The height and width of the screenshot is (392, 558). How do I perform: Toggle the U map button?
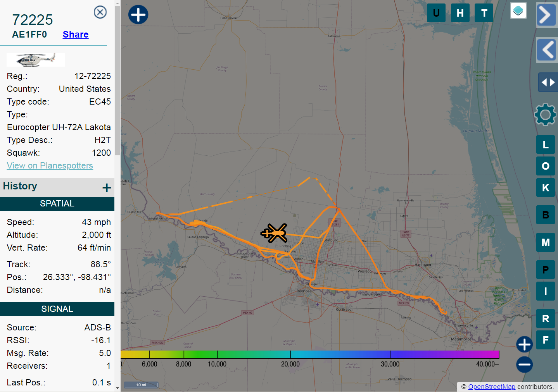(x=436, y=13)
